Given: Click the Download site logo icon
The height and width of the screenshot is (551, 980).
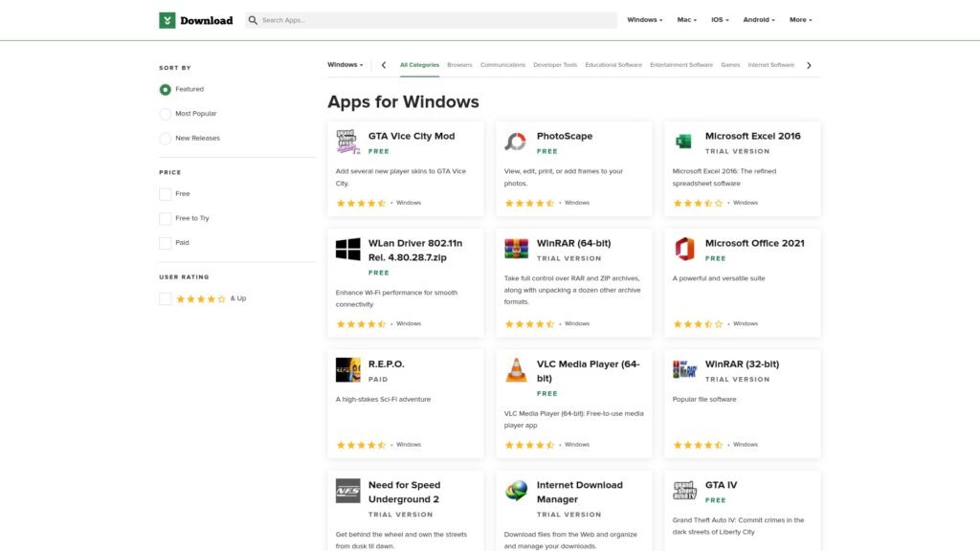Looking at the screenshot, I should (x=167, y=20).
